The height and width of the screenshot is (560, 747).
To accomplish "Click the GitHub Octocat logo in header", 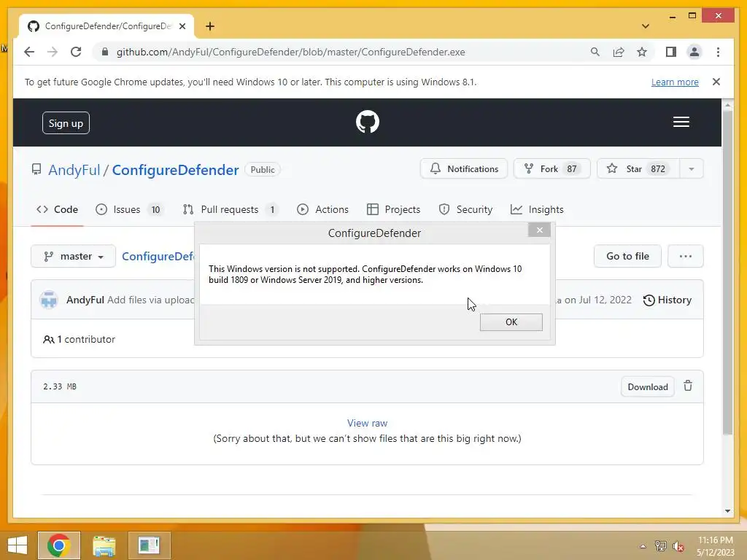I will coord(368,122).
